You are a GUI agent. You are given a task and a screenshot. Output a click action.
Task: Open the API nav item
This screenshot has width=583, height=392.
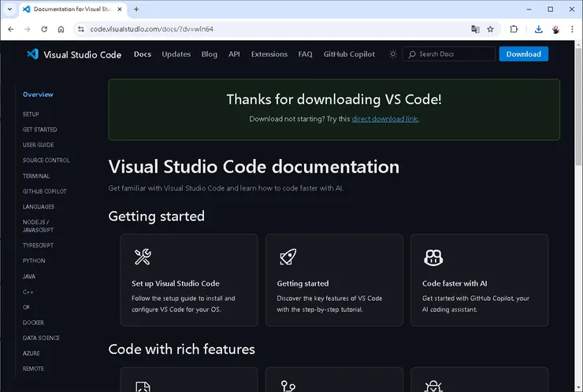click(234, 54)
